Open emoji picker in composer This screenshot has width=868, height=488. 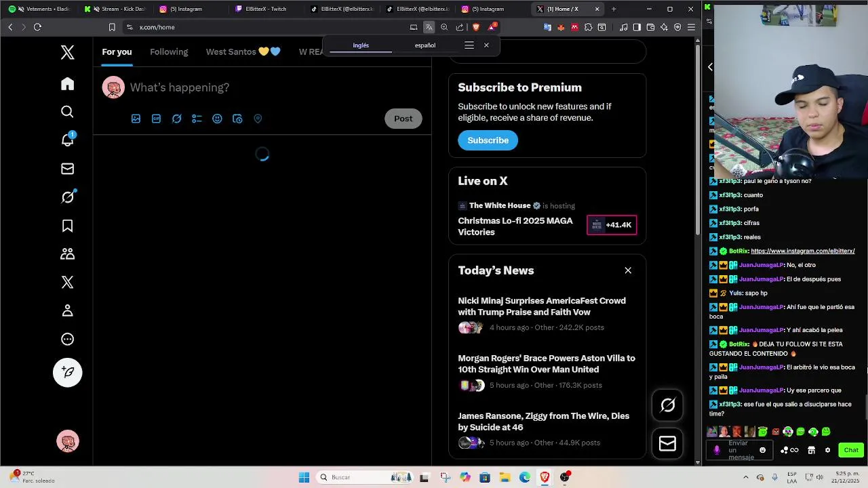coord(217,119)
